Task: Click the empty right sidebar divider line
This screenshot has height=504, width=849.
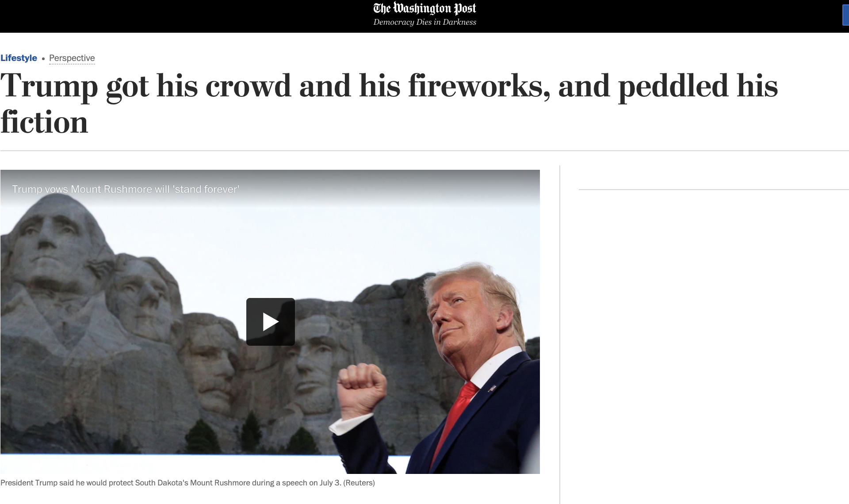Action: tap(714, 190)
